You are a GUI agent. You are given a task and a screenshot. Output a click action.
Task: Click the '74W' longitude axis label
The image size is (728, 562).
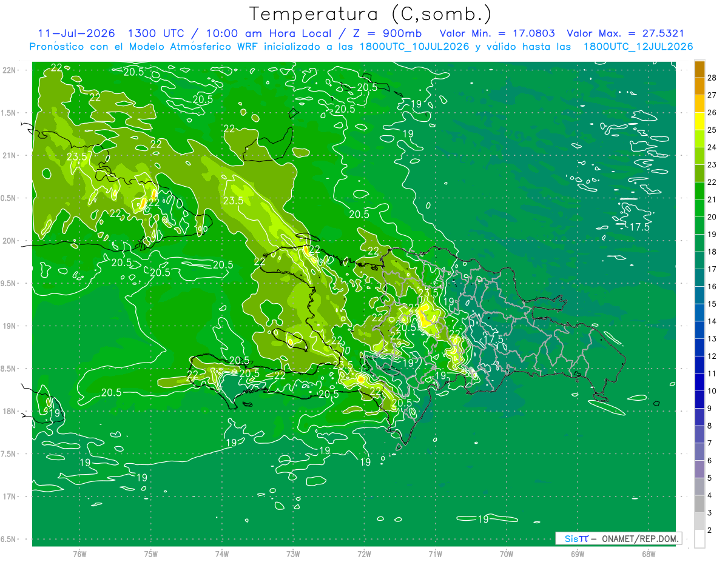pyautogui.click(x=222, y=554)
